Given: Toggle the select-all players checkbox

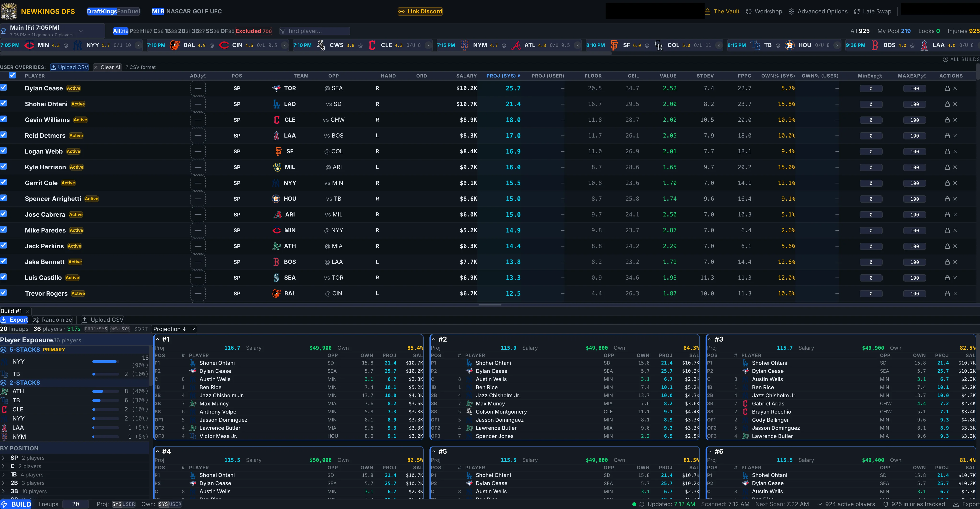Looking at the screenshot, I should (12, 75).
